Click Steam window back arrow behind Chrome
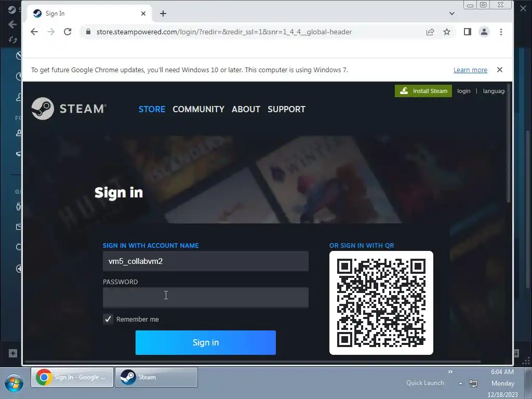532x399 pixels. (12, 24)
